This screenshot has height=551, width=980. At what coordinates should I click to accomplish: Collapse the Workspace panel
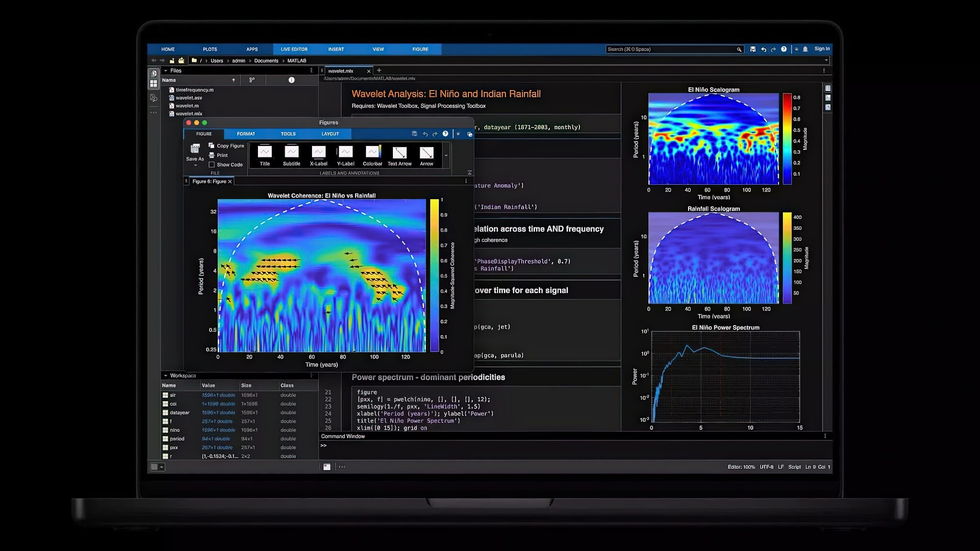(x=166, y=376)
